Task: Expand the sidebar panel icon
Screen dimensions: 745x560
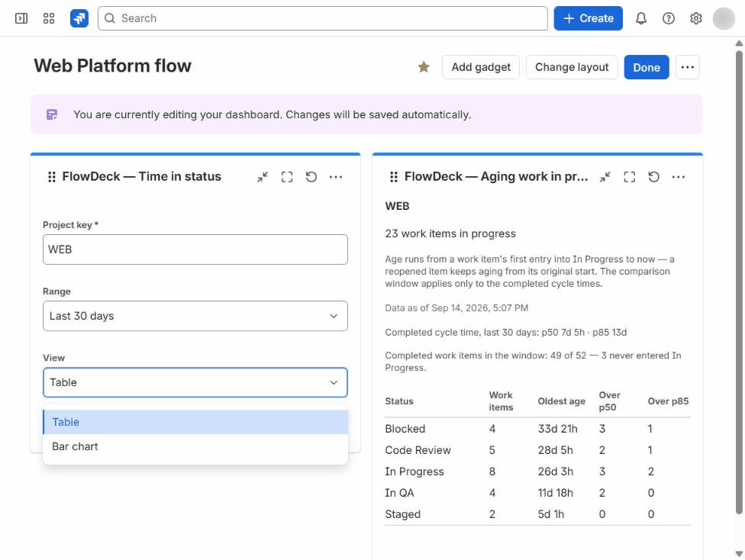Action: point(21,18)
